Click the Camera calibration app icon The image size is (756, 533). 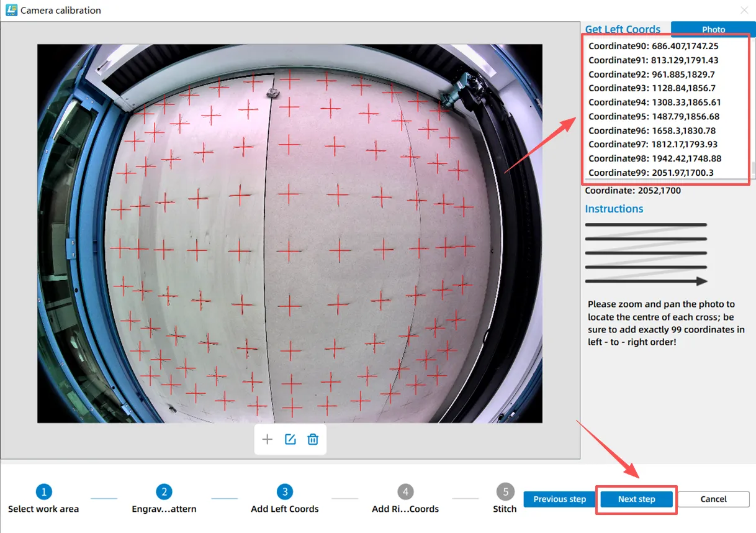[x=11, y=10]
